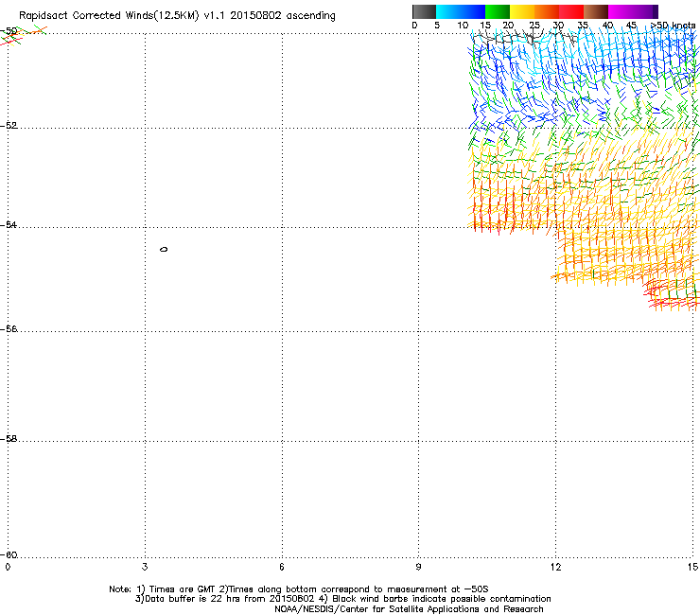This screenshot has height=615, width=700.
Task: Click the Rapidscat Corrected Winds title text
Action: (x=177, y=16)
